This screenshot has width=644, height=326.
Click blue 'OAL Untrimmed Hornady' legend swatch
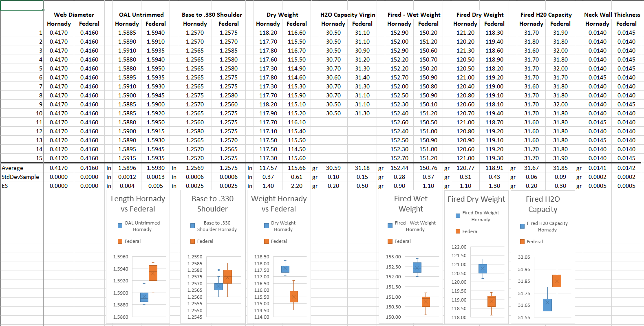coord(120,226)
